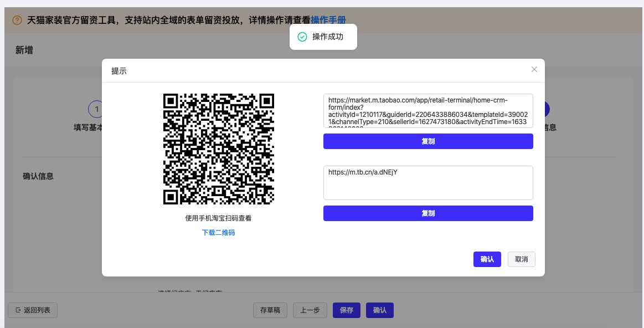Copy the short m.tb.cn link

428,213
